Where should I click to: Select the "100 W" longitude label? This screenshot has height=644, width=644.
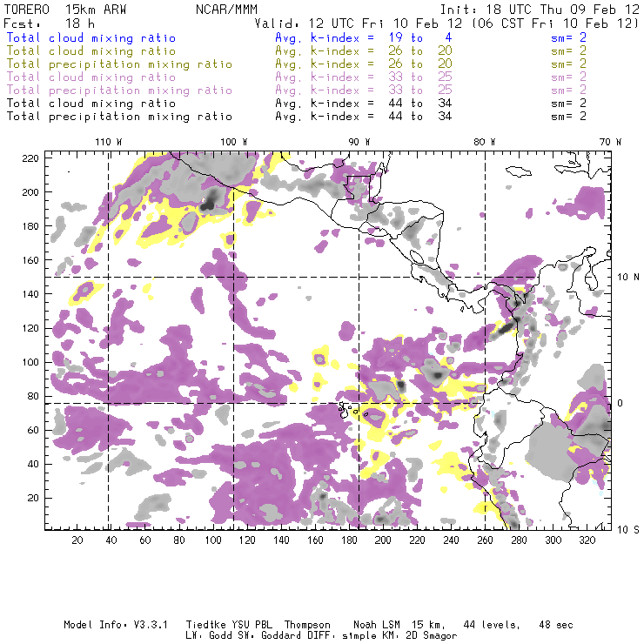pyautogui.click(x=234, y=142)
